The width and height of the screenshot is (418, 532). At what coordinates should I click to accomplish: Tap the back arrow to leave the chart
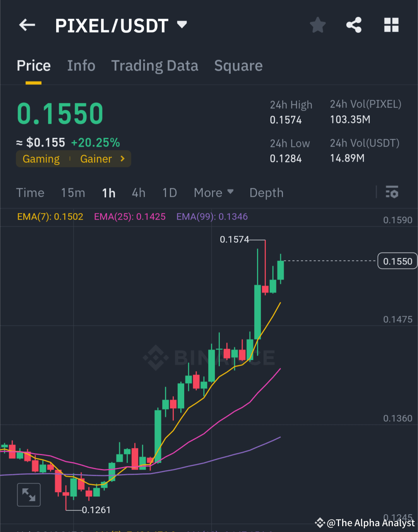click(26, 25)
